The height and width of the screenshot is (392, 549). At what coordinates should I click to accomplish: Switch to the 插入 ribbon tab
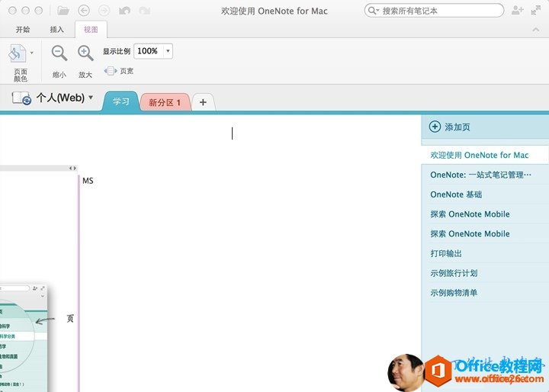57,29
